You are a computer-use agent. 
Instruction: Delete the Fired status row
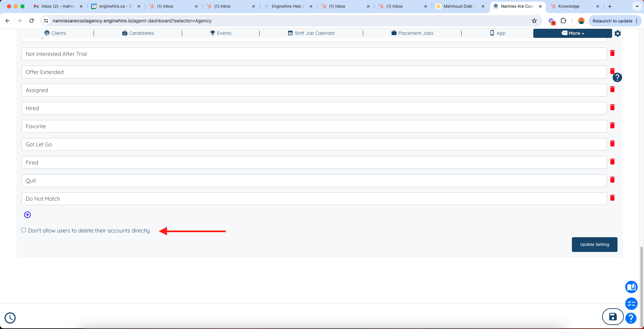(x=612, y=161)
